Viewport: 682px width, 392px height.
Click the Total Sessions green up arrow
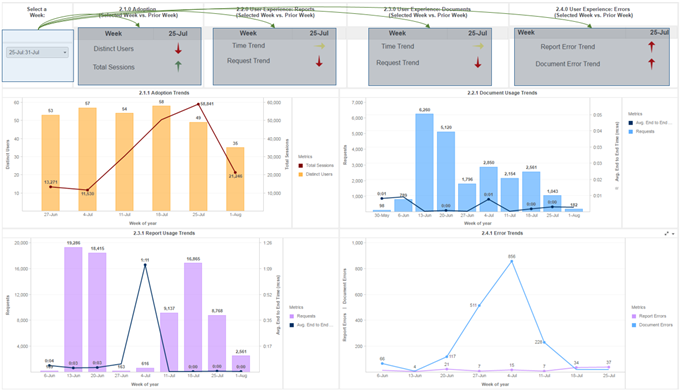coord(178,66)
